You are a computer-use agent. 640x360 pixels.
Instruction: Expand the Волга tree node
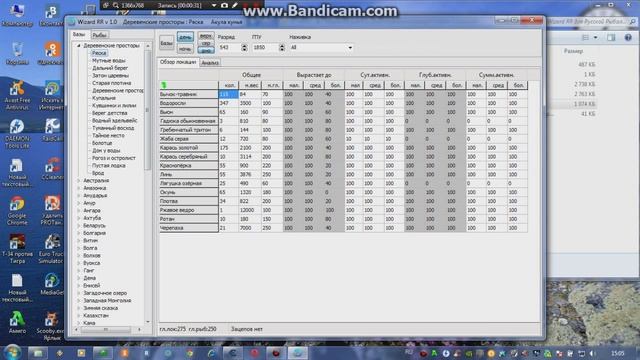(79, 248)
